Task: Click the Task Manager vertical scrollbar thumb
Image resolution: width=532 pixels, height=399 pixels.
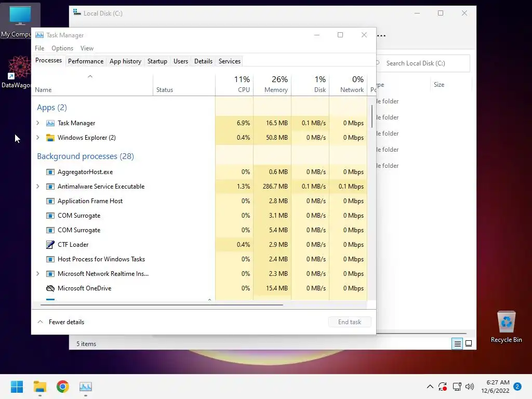Action: click(x=372, y=116)
